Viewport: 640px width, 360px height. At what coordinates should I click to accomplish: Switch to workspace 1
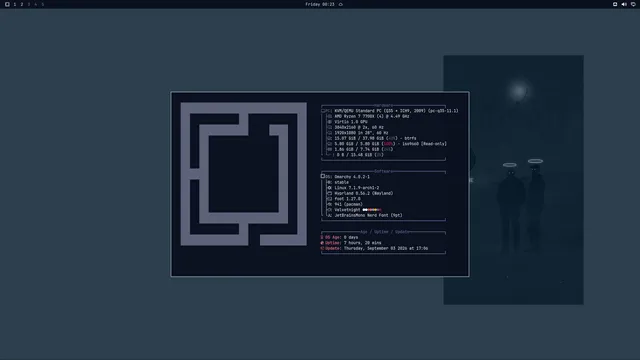point(15,4)
